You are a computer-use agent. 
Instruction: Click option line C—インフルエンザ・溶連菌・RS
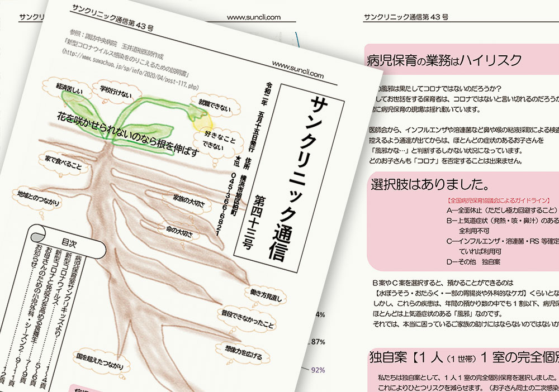pyautogui.click(x=503, y=241)
